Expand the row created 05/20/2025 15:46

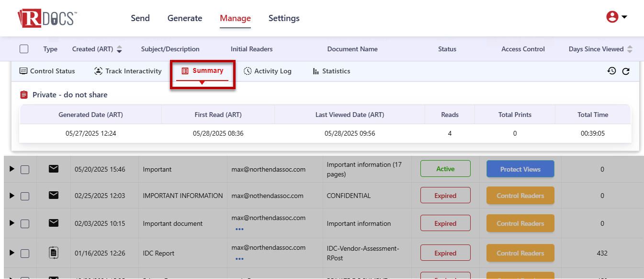12,169
